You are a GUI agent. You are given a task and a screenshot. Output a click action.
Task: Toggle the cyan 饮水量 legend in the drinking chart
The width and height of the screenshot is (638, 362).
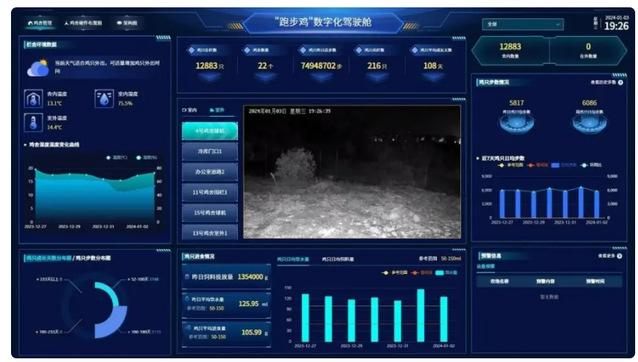(x=446, y=273)
